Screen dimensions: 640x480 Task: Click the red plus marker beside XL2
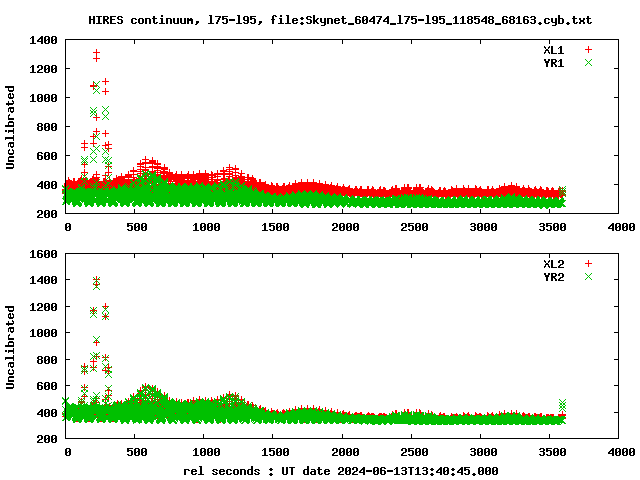pyautogui.click(x=588, y=264)
